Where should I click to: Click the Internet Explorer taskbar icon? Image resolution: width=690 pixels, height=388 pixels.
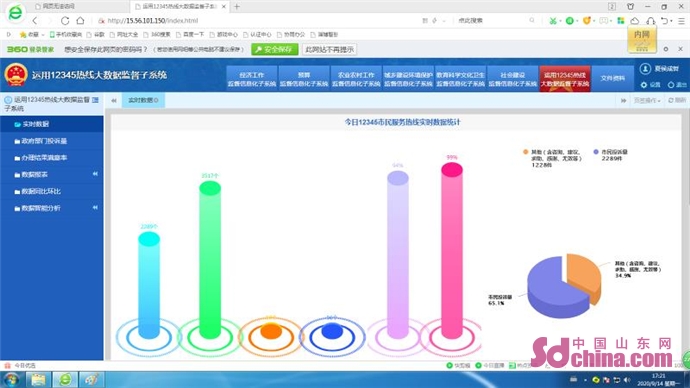pos(65,380)
